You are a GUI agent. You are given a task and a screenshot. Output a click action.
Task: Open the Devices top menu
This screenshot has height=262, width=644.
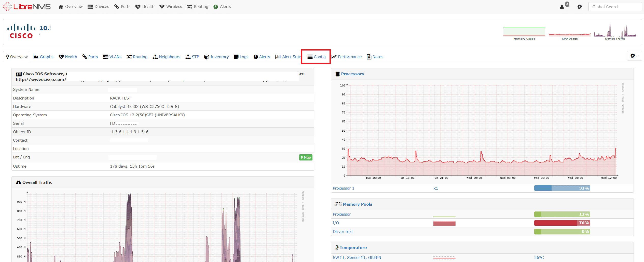(98, 7)
